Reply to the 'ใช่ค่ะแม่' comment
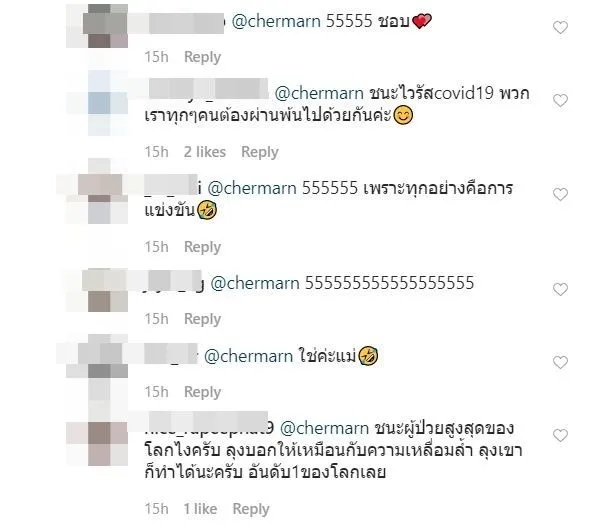The height and width of the screenshot is (528, 605). (202, 392)
